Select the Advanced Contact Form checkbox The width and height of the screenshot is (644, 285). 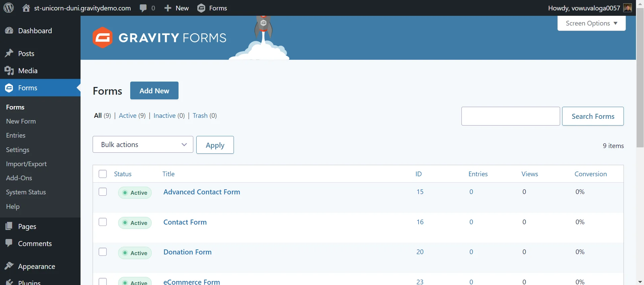[103, 192]
